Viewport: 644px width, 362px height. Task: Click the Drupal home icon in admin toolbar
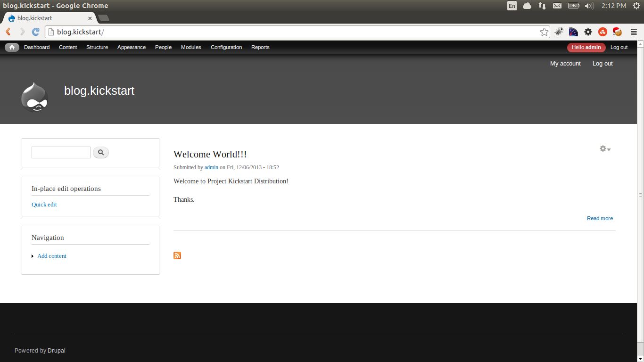pos(12,47)
